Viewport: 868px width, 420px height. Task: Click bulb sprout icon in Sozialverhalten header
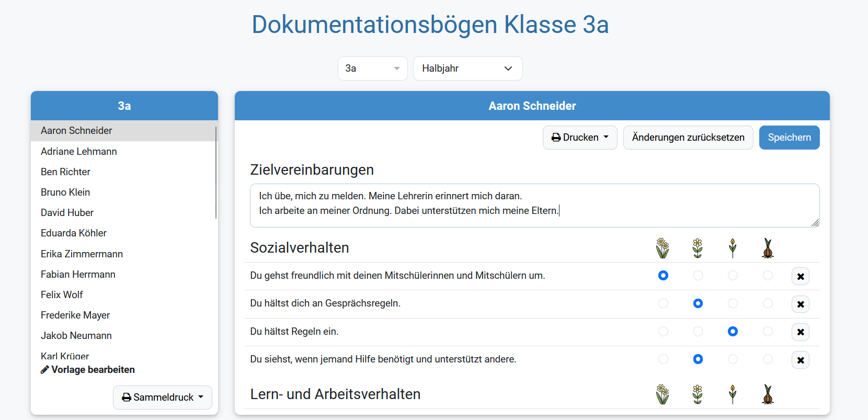point(768,248)
